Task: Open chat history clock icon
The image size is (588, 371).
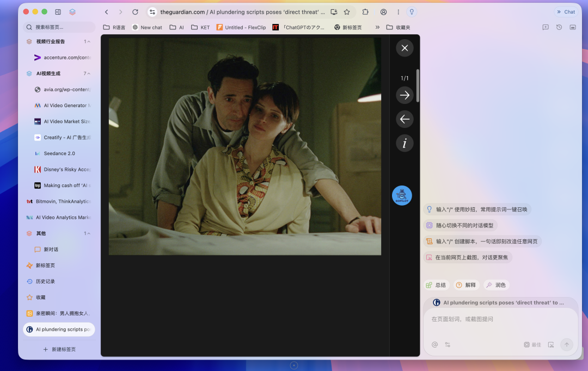Action: point(559,27)
